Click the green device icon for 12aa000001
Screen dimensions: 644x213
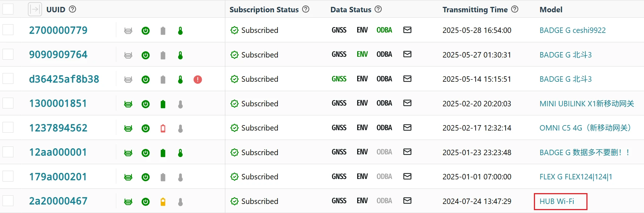point(128,153)
